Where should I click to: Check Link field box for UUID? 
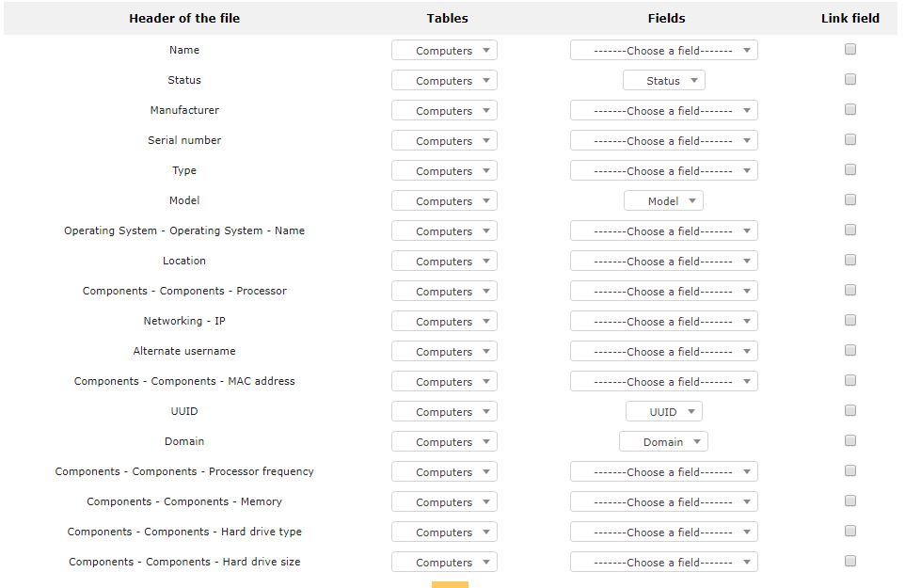pos(850,410)
